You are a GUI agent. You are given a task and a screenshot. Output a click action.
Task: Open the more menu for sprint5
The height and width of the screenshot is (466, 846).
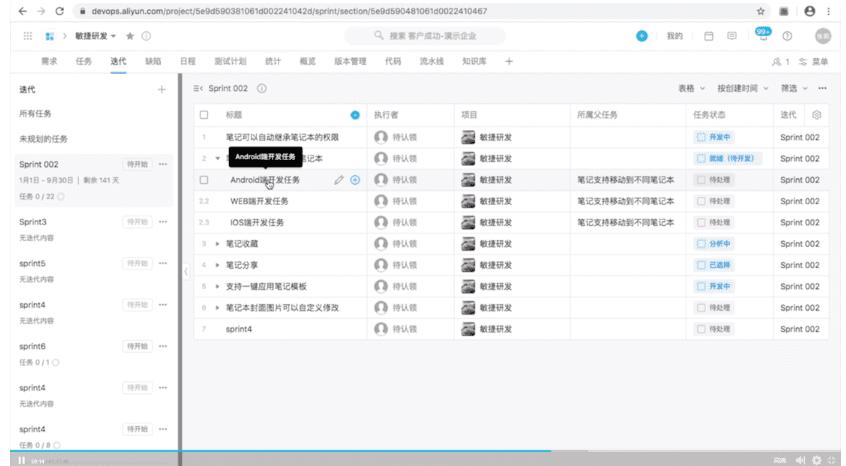coord(163,263)
